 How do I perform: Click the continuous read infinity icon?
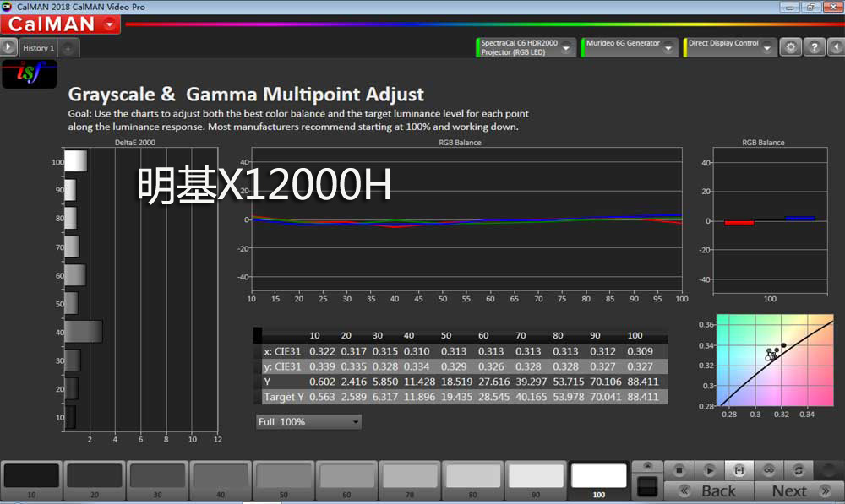coord(769,469)
